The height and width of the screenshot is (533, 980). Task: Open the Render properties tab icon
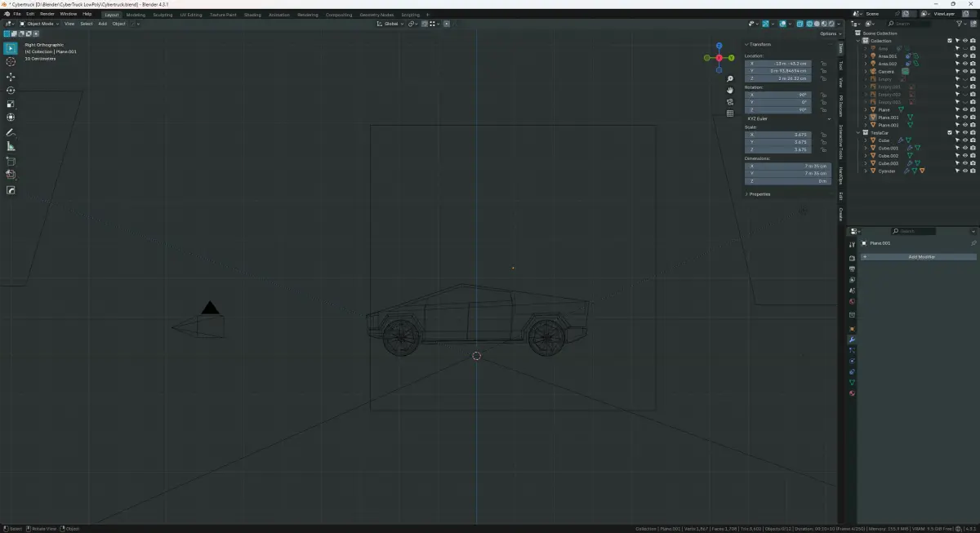click(852, 258)
